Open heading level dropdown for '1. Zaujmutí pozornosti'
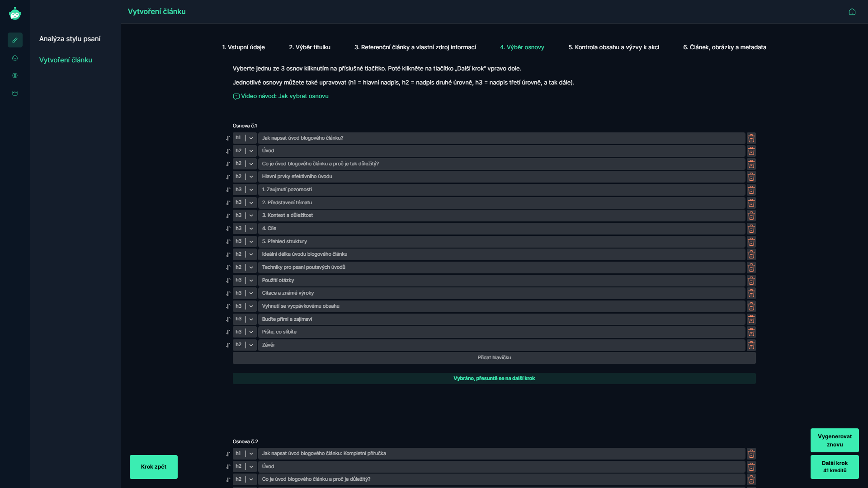The width and height of the screenshot is (868, 488). [x=245, y=189]
